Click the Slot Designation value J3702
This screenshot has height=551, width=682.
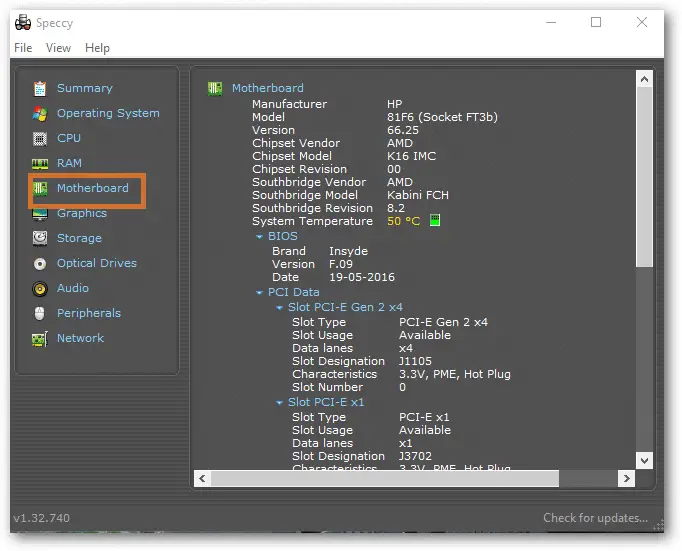415,456
